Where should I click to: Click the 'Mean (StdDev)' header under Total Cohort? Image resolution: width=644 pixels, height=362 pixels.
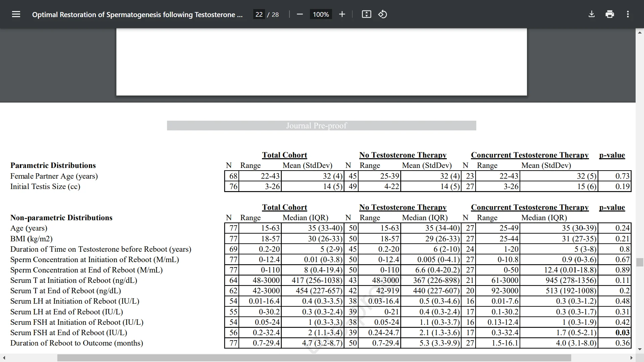(x=307, y=165)
